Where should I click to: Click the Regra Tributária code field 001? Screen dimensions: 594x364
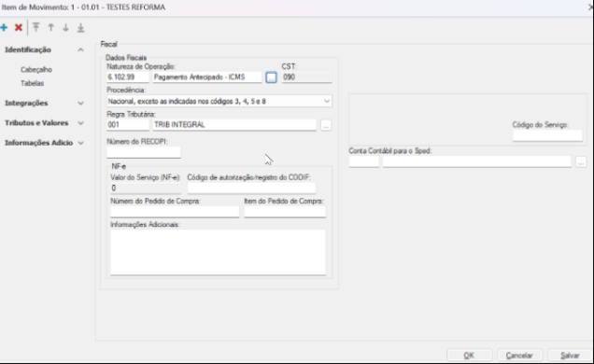pos(128,125)
